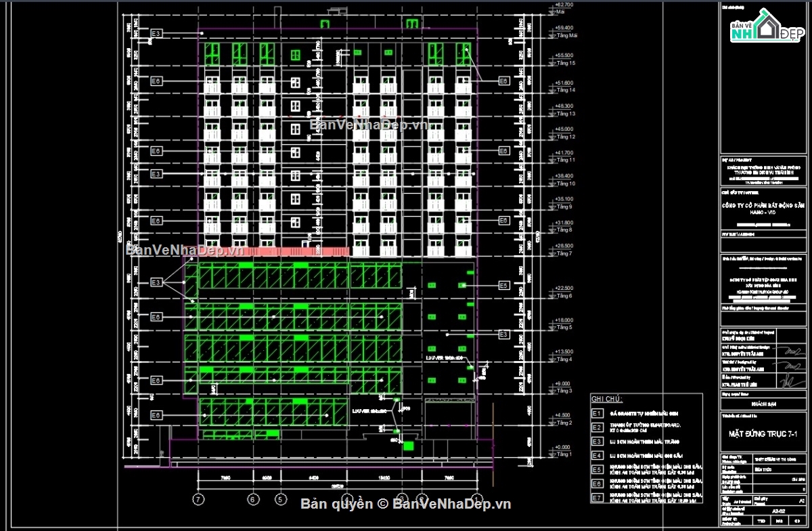812x531 pixels.
Task: Pick the E3 box in the GHI CHÚ legend
Action: pyautogui.click(x=597, y=442)
